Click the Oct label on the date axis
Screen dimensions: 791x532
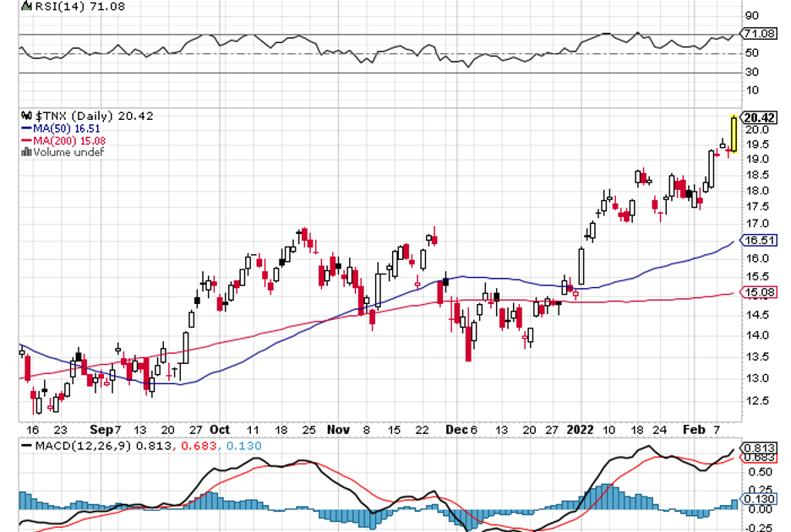[x=220, y=429]
